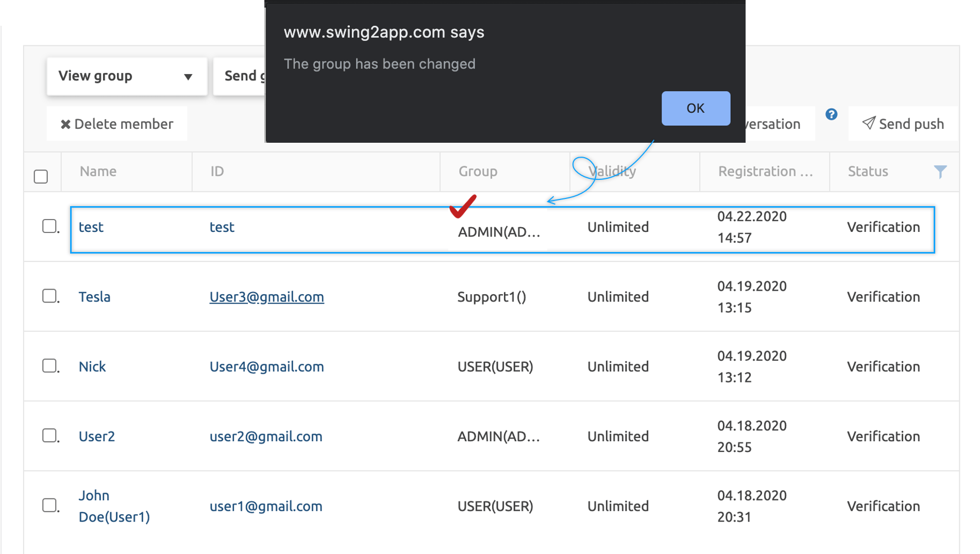This screenshot has width=980, height=554.
Task: Sort by the Name column header
Action: pyautogui.click(x=98, y=171)
